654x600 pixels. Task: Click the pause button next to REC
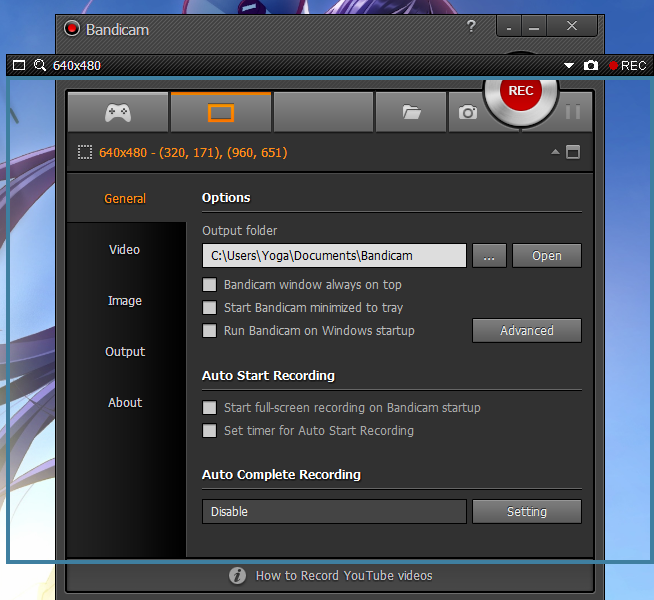[573, 112]
